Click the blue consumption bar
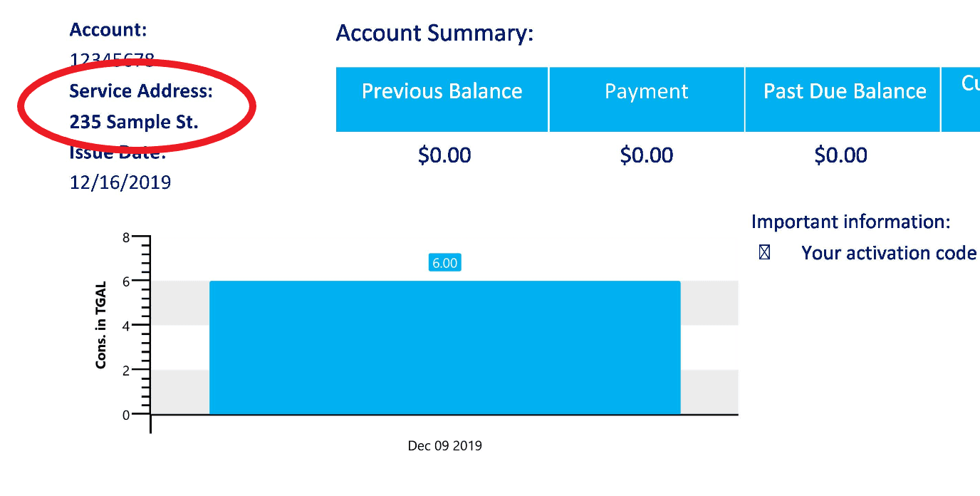980x496 pixels. coord(444,348)
